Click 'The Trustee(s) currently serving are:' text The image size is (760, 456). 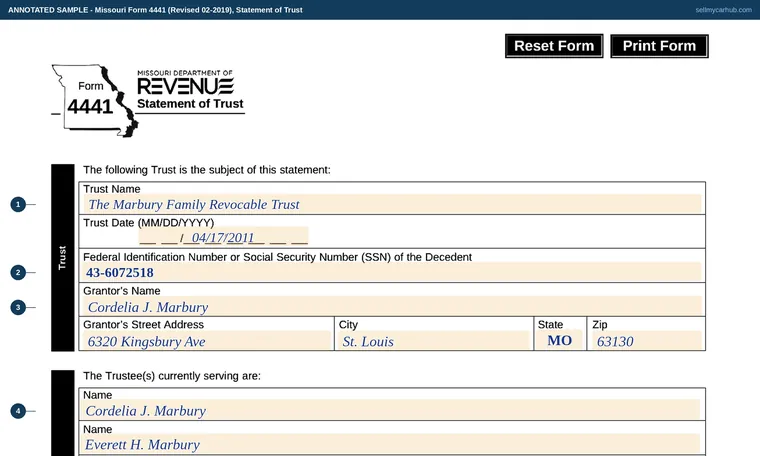172,376
